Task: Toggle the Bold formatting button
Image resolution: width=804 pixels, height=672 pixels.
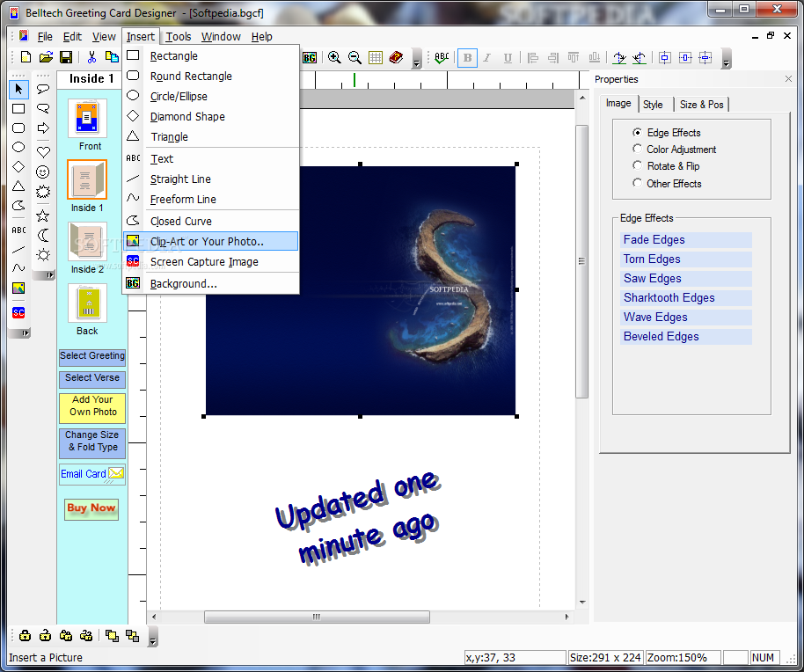Action: (x=467, y=58)
